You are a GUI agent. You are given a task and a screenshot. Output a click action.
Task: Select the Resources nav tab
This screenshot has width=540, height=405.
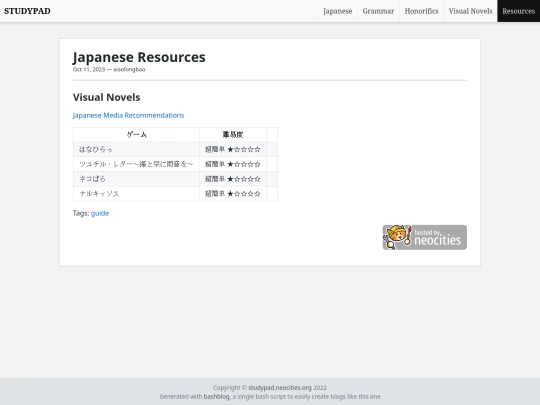point(519,11)
